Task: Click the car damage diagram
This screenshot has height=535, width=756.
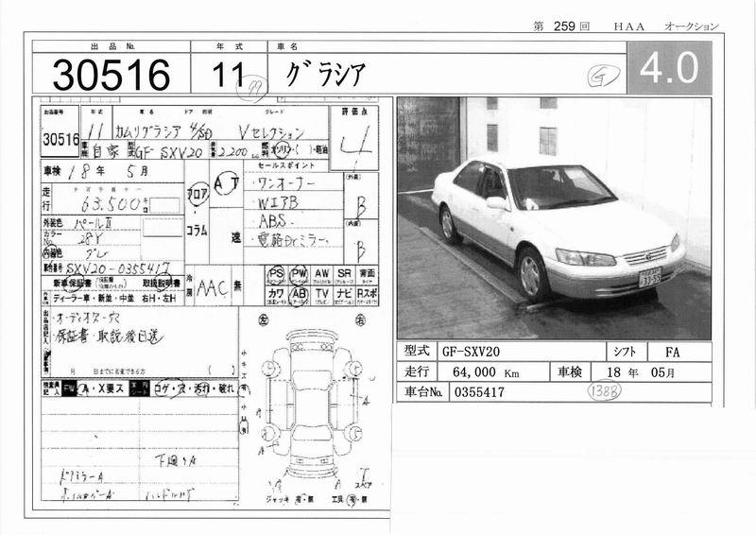Action: coord(314,403)
